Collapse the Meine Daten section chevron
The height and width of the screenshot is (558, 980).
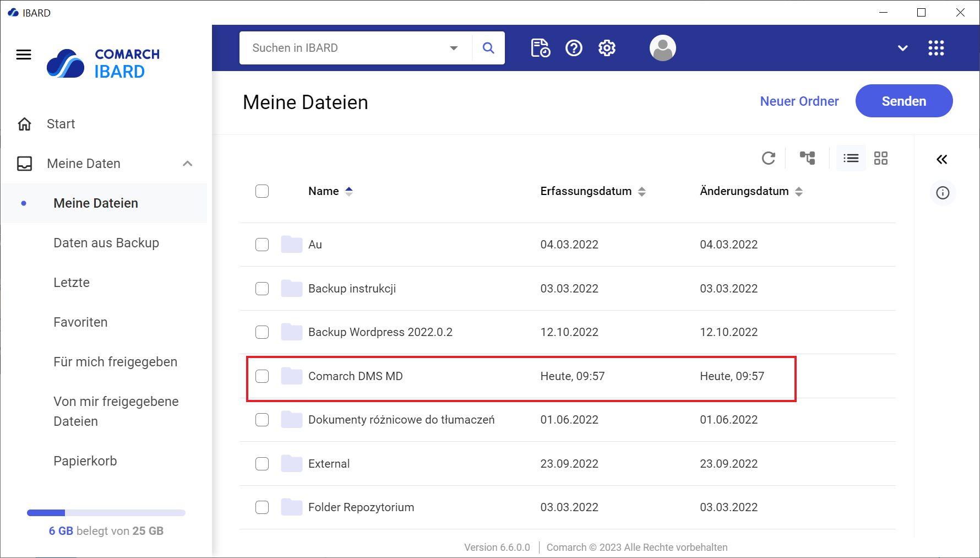click(188, 164)
